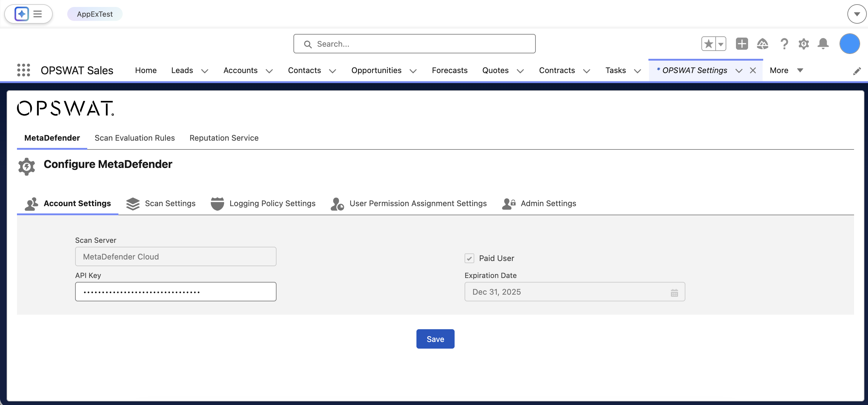Screen dimensions: 868x405
Task: Toggle the Paid User checkbox
Action: click(469, 258)
